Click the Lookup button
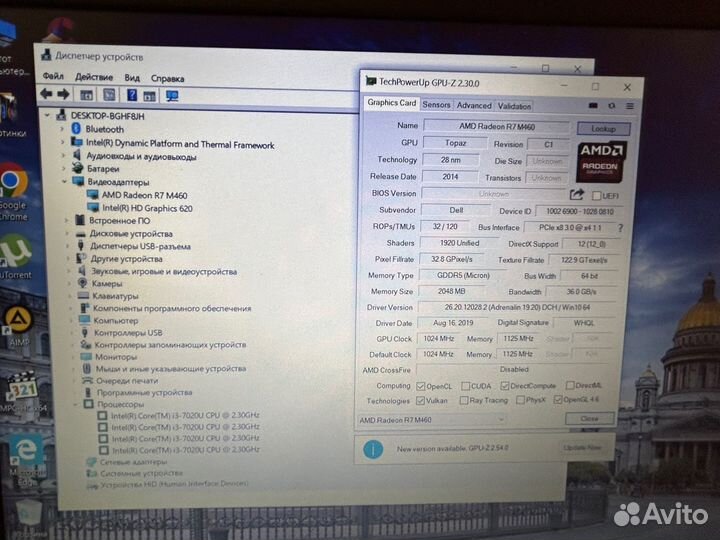The height and width of the screenshot is (540, 720). click(x=603, y=129)
